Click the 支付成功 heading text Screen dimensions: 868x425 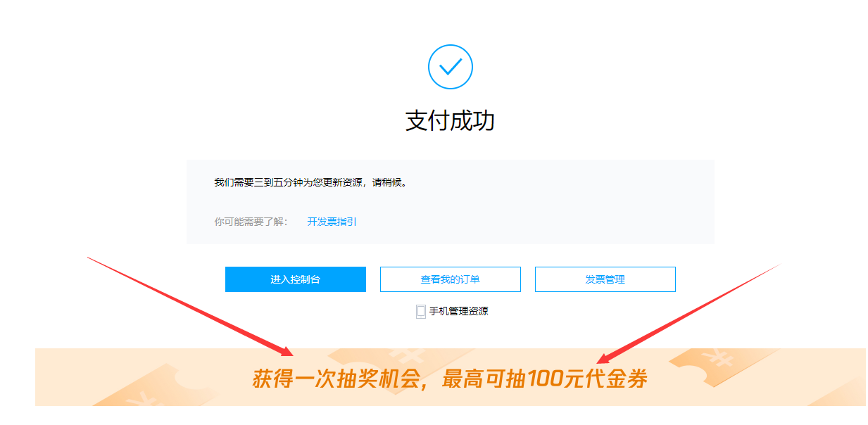coord(451,120)
